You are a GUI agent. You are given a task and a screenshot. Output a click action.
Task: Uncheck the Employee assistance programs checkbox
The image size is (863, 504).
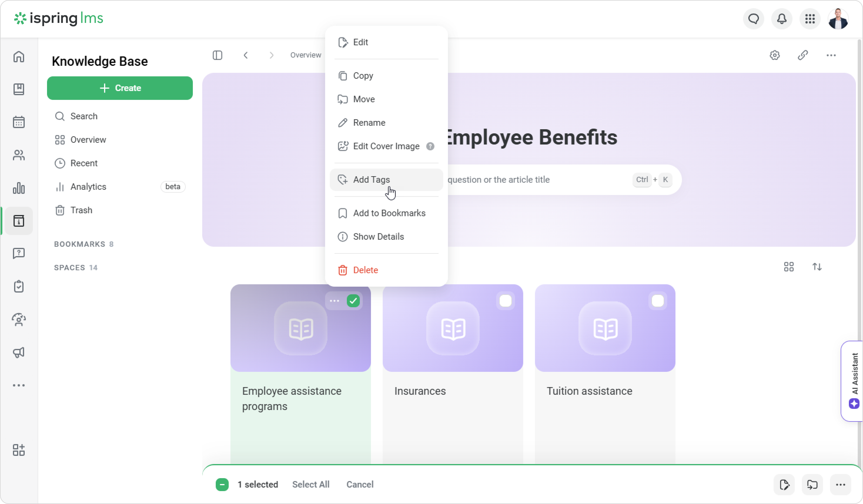353,301
